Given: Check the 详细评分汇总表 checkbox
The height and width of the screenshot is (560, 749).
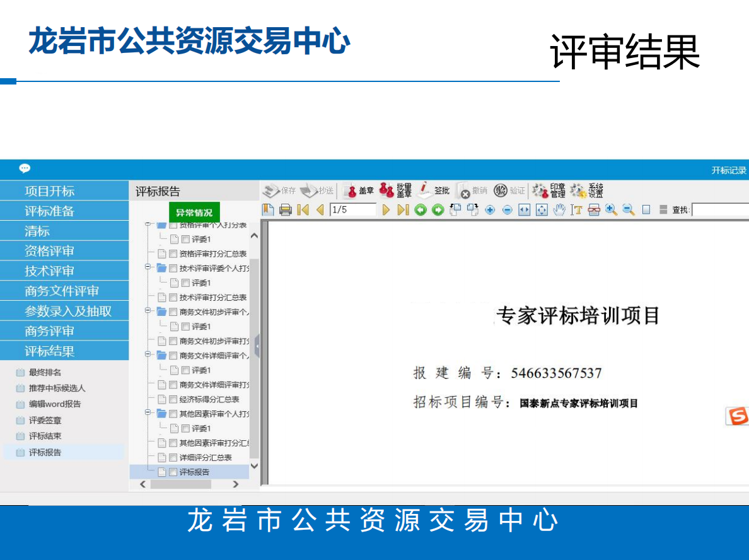Looking at the screenshot, I should click(173, 457).
